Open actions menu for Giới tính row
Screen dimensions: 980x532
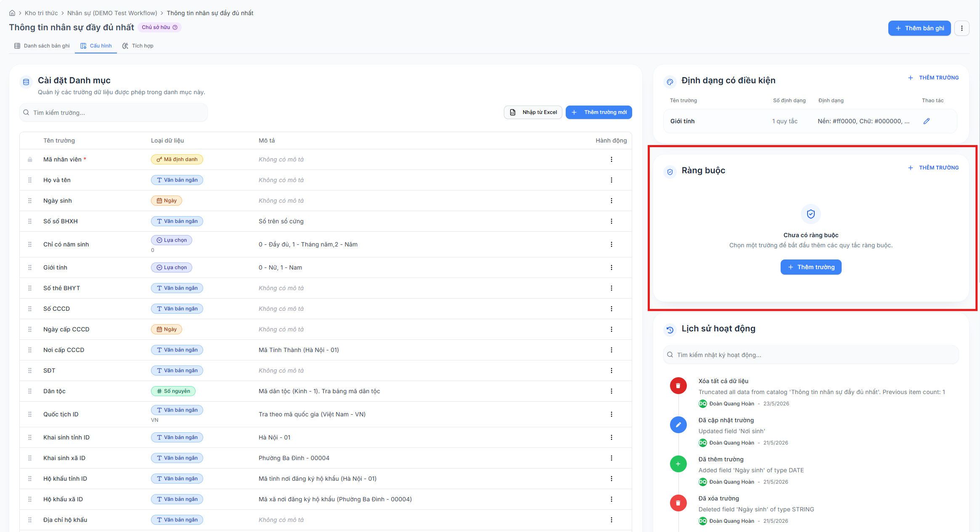tap(612, 267)
